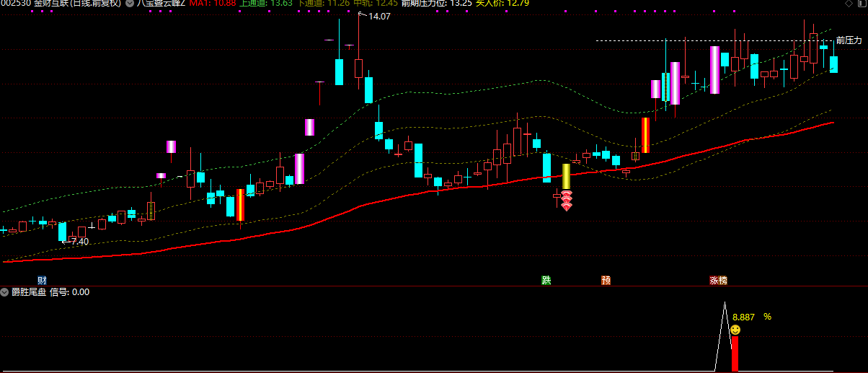Screen dimensions: 868x373
Task: Click the red MA1 value label
Action: click(x=213, y=3)
